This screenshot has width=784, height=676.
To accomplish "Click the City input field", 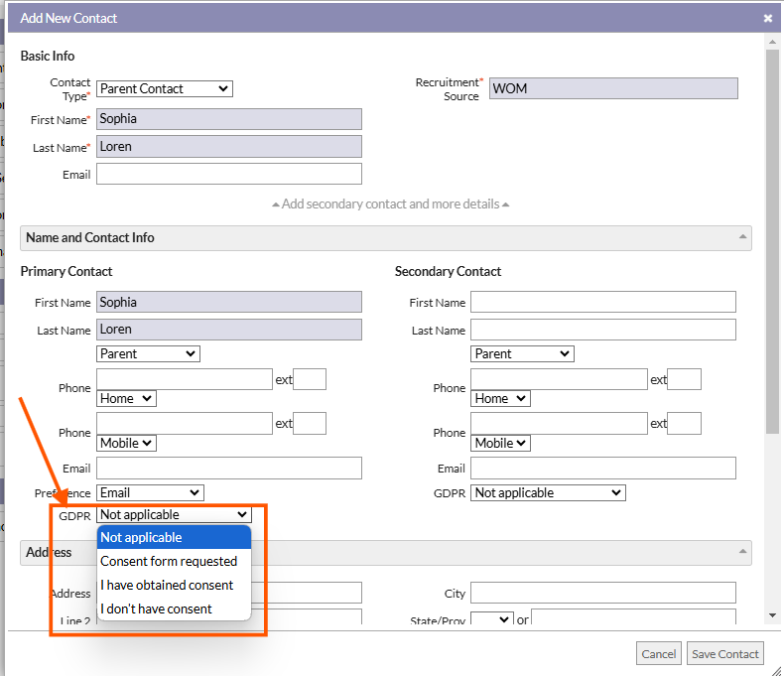I will pyautogui.click(x=602, y=593).
